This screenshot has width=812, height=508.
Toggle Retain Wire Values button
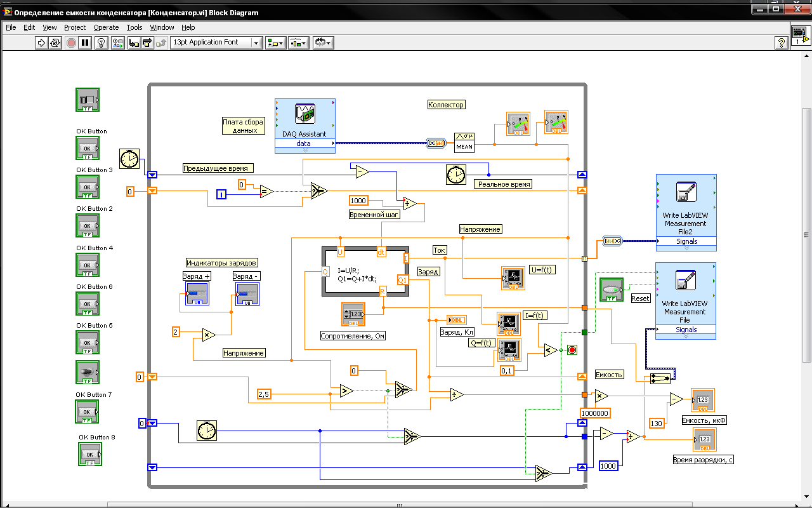coord(118,43)
